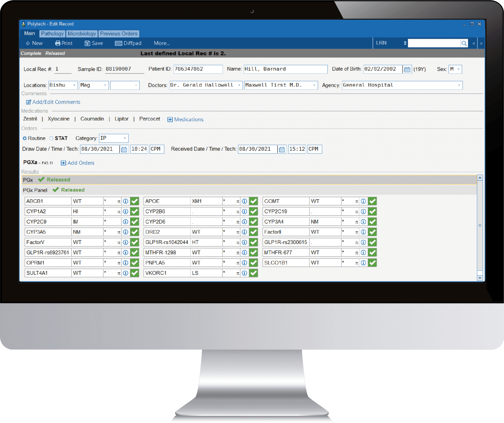Toggle the CYP1A2 result checkmark
Screen dimensions: 504x423
pyautogui.click(x=135, y=212)
